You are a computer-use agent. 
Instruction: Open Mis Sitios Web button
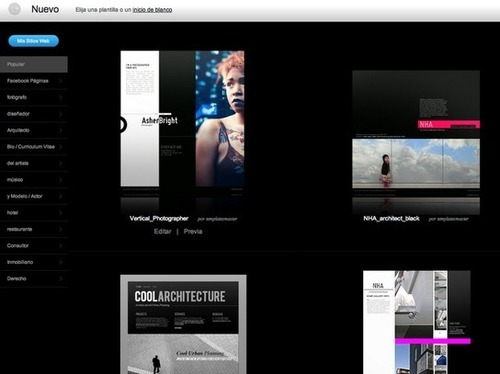click(33, 41)
